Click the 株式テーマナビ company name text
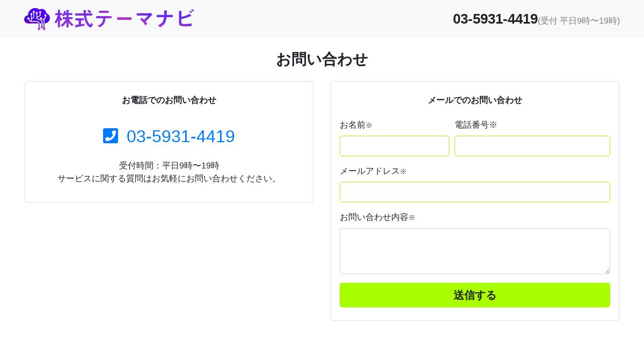Image resolution: width=644 pixels, height=338 pixels. (124, 19)
